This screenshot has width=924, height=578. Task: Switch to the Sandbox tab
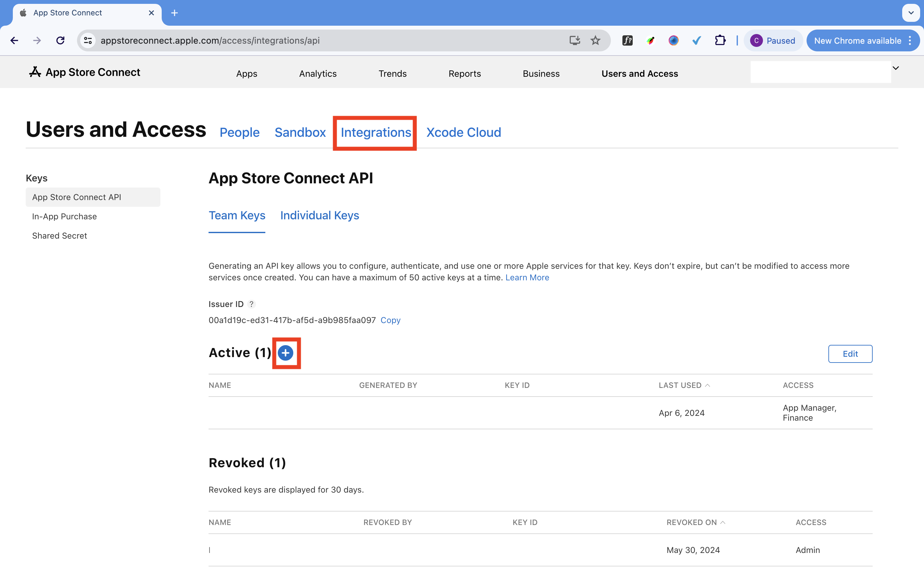pos(300,132)
